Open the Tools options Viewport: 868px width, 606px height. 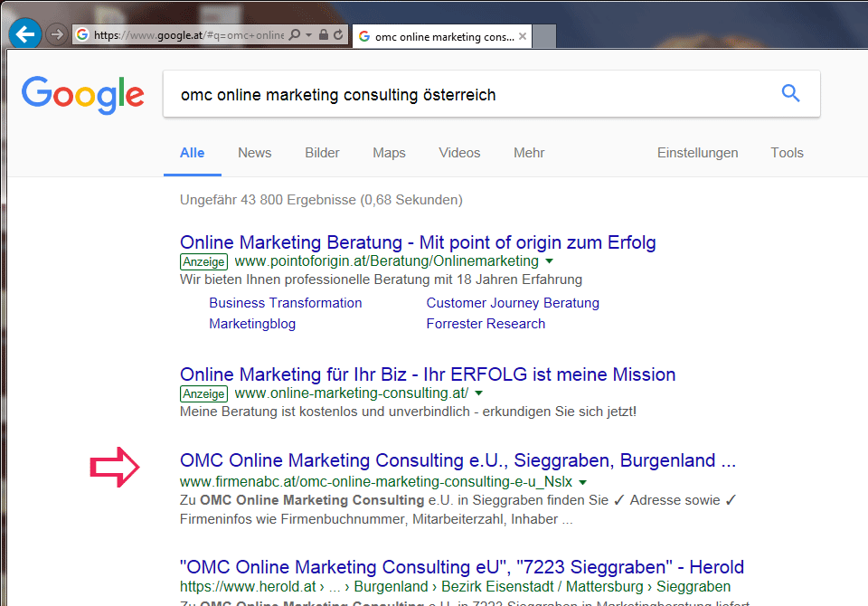coord(788,153)
